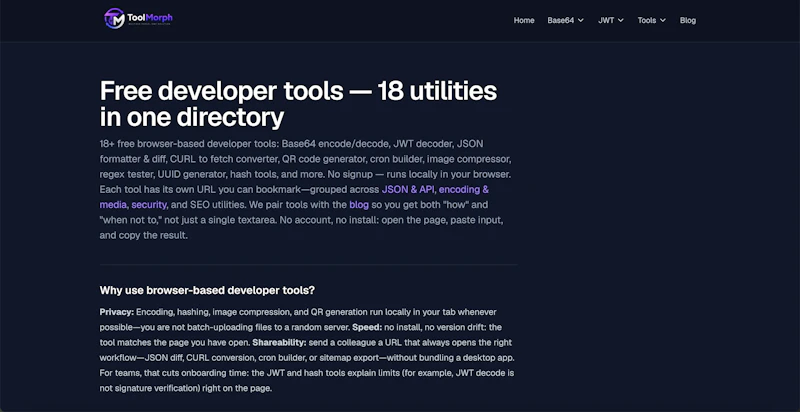Image resolution: width=800 pixels, height=412 pixels.
Task: Follow the JSON & API link
Action: 408,190
